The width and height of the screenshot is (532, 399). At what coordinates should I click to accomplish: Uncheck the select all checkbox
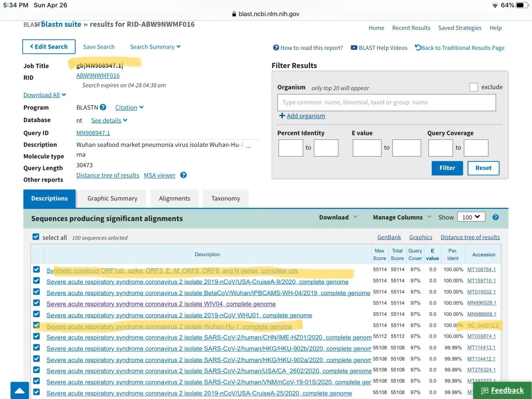click(x=36, y=237)
